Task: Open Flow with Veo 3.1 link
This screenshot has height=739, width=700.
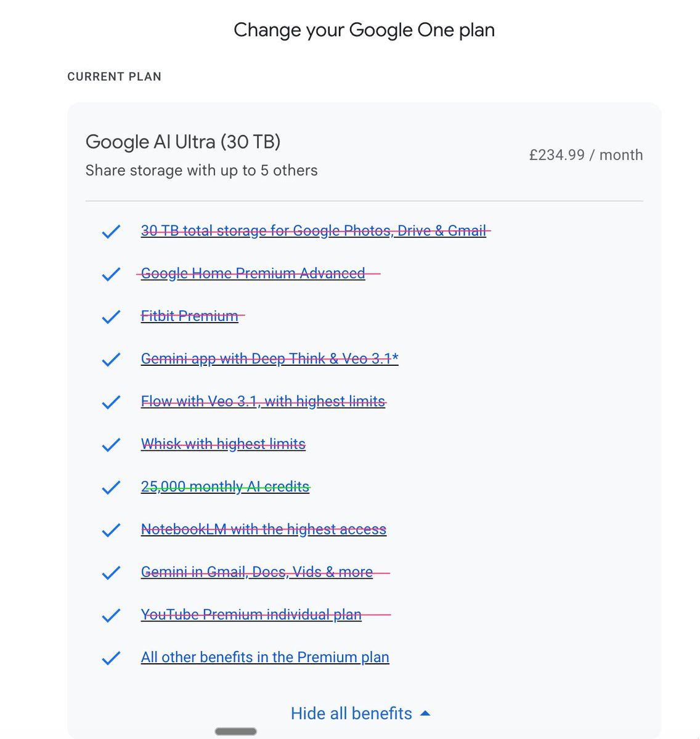Action: pos(263,402)
